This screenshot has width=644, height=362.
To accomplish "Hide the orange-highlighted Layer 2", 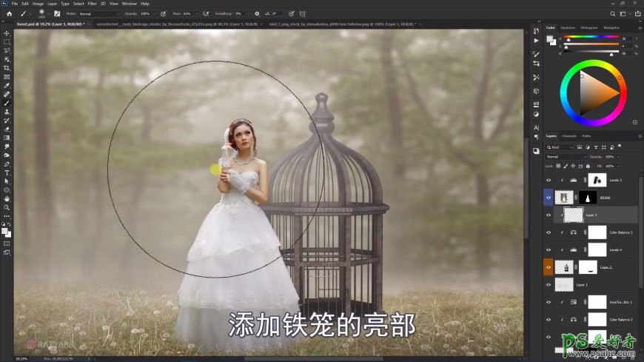I will tap(549, 267).
